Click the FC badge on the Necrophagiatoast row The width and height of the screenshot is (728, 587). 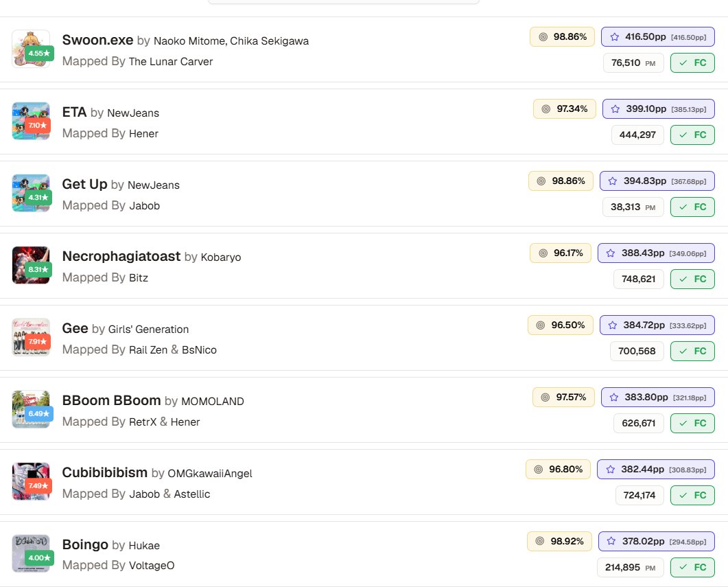pos(692,279)
